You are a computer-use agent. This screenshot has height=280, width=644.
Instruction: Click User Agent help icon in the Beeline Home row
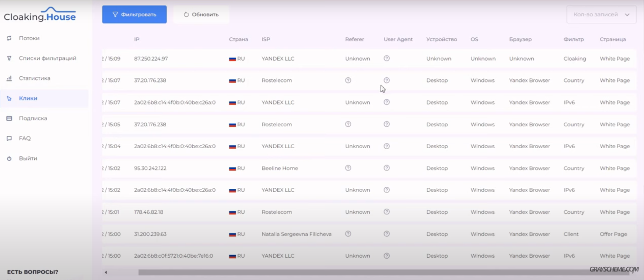(387, 168)
